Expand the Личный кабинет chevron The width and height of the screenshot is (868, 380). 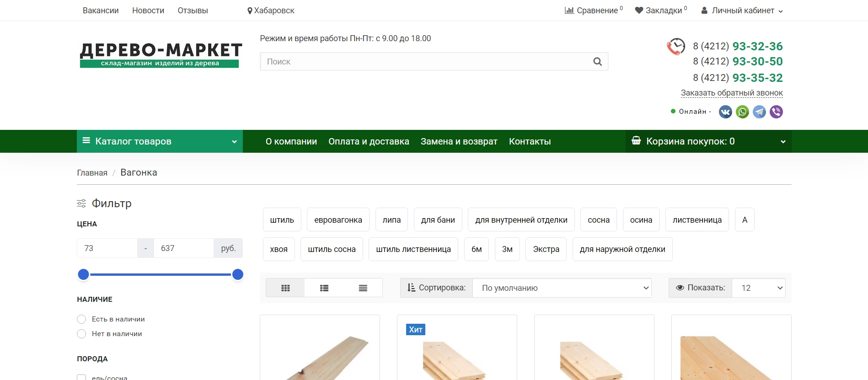780,12
